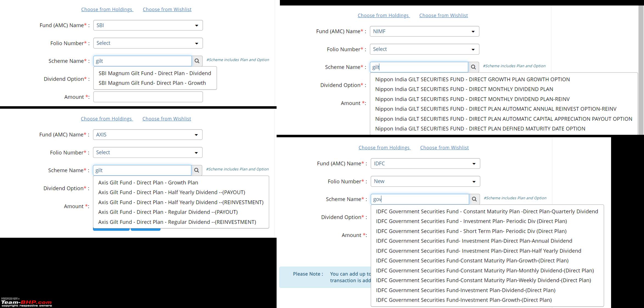Expand Folio Number 'New' dropdown in IDFC panel
The height and width of the screenshot is (308, 644).
425,181
